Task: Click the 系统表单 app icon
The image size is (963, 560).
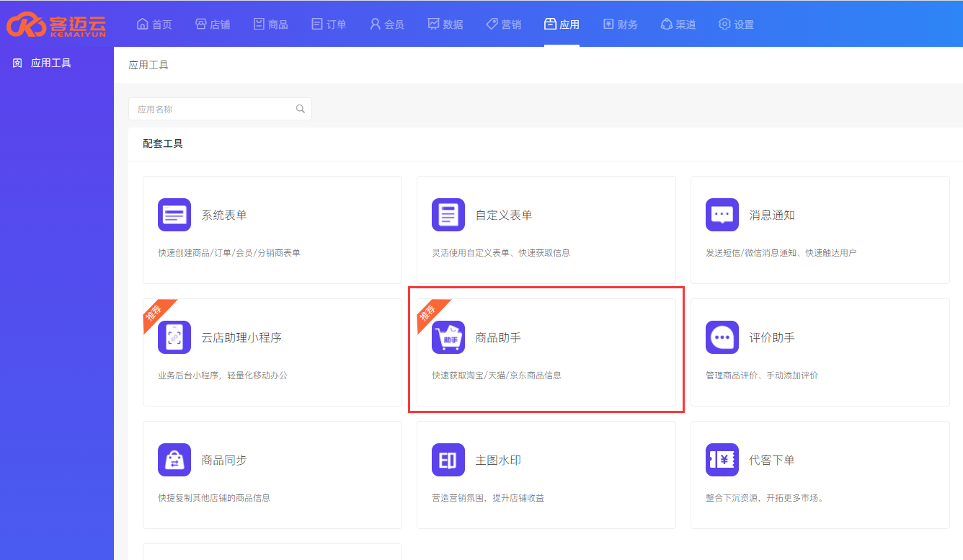Action: [x=174, y=215]
